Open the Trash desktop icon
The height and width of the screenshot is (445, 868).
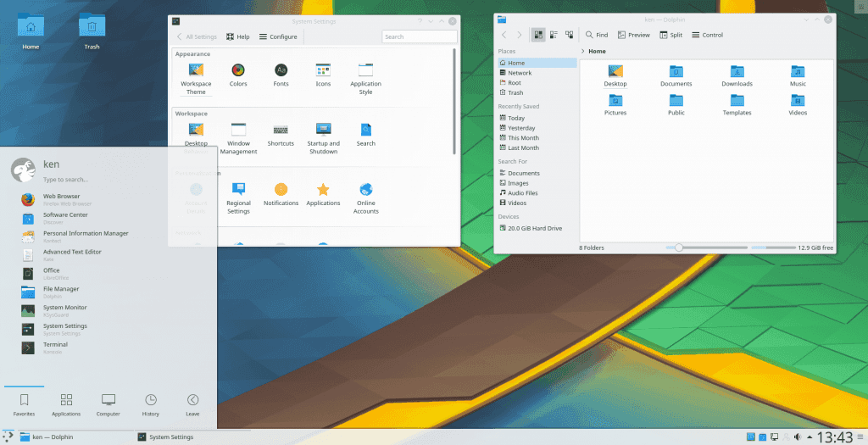pos(92,31)
